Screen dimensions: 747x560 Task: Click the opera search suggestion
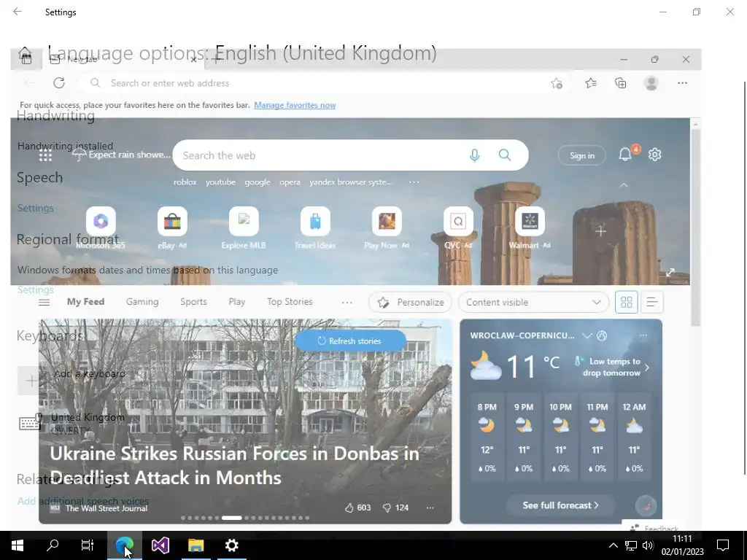[x=290, y=182]
